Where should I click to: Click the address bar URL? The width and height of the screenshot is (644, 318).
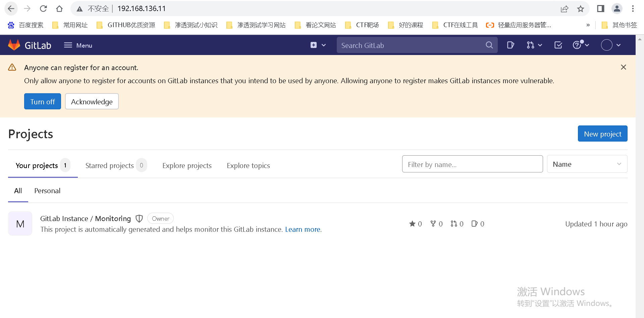[142, 9]
